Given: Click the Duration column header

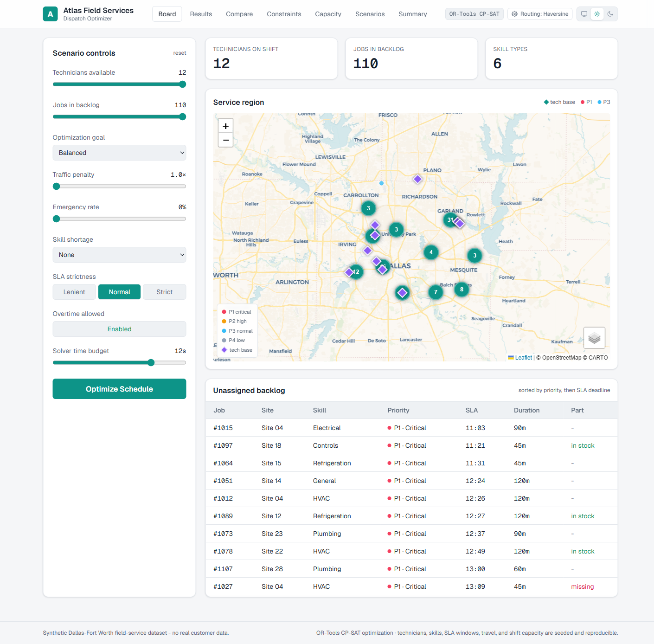Looking at the screenshot, I should click(526, 410).
